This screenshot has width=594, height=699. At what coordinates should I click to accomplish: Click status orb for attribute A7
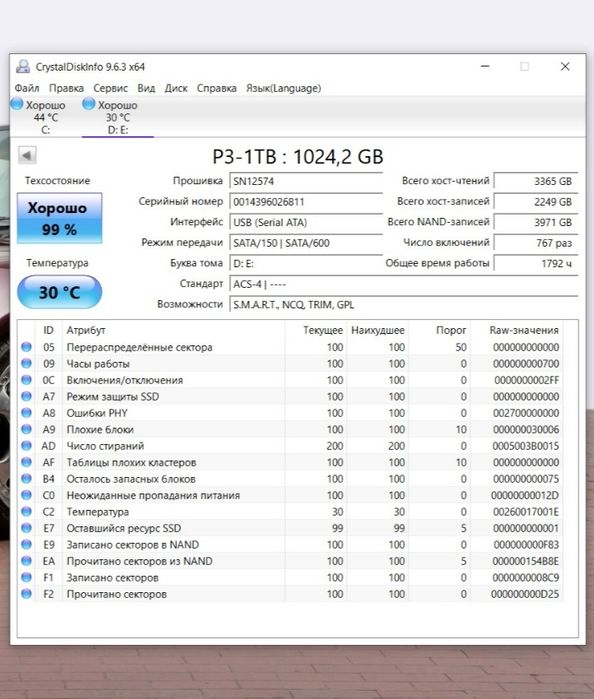[26, 396]
